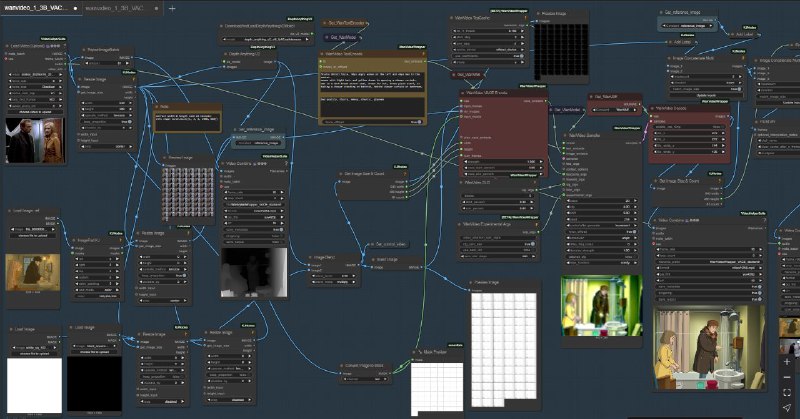800x419 pixels.
Task: Collapse the Mask Preview node via its title dot
Action: (x=415, y=352)
